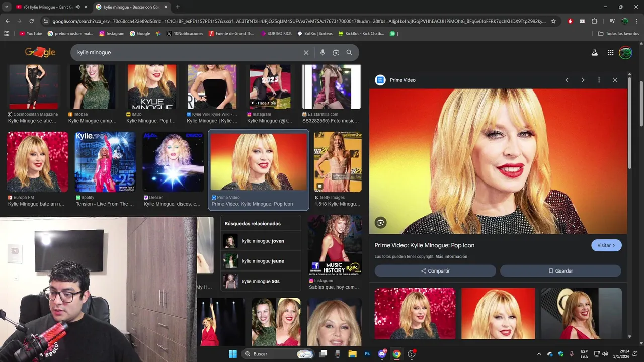644x362 pixels.
Task: Open the IMDb Kylie Minogue thumbnail
Action: (151, 86)
